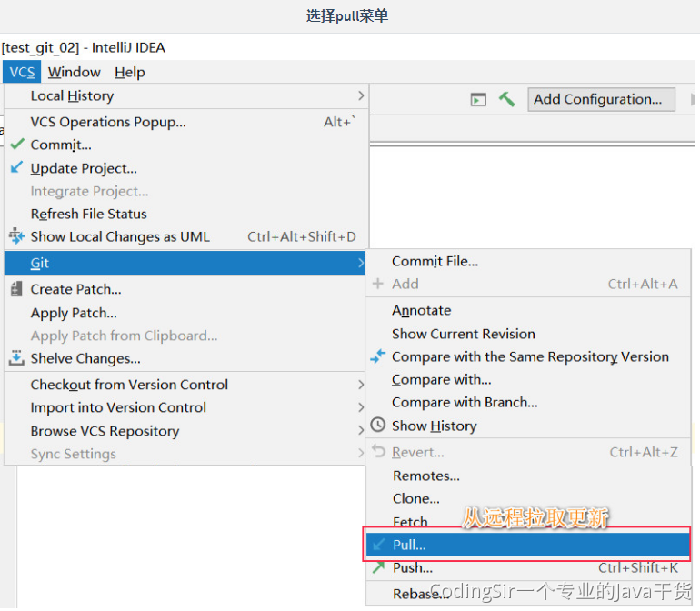
Task: Select Fetch in Git submenu
Action: coord(528,521)
